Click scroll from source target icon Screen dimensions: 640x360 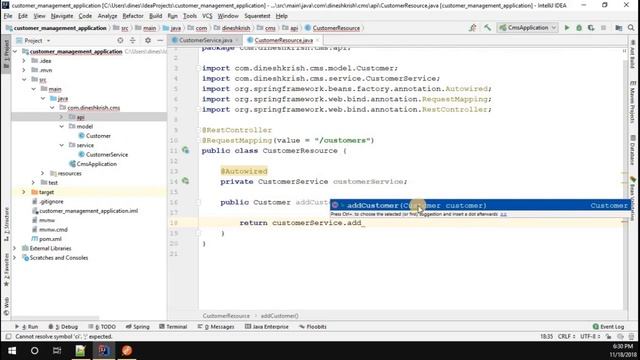[x=120, y=40]
